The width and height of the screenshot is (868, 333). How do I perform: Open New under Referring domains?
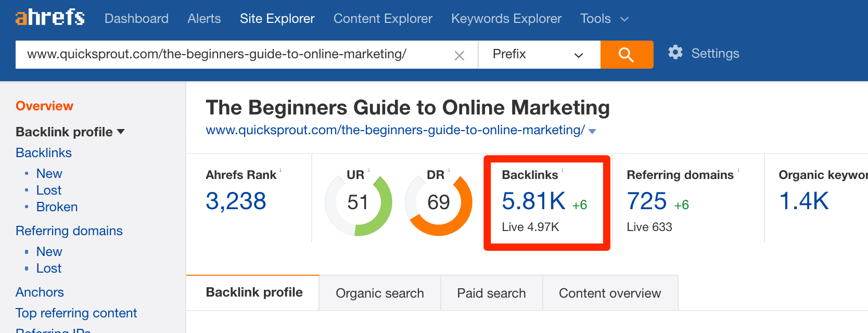[x=49, y=251]
